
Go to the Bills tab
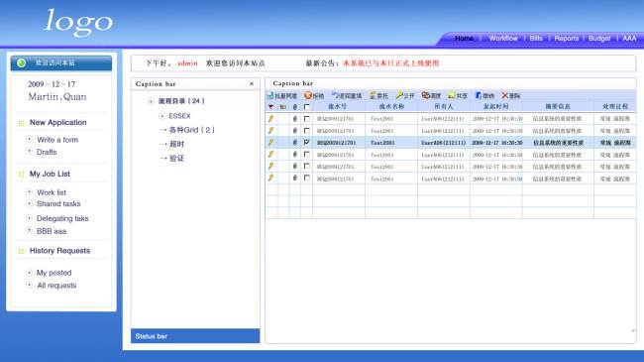536,39
